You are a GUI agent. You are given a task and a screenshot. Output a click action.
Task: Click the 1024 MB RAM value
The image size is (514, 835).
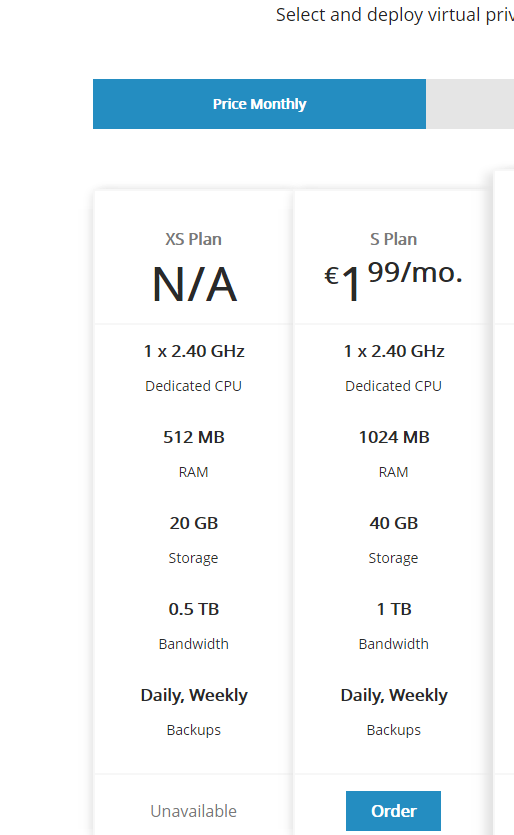pyautogui.click(x=394, y=437)
